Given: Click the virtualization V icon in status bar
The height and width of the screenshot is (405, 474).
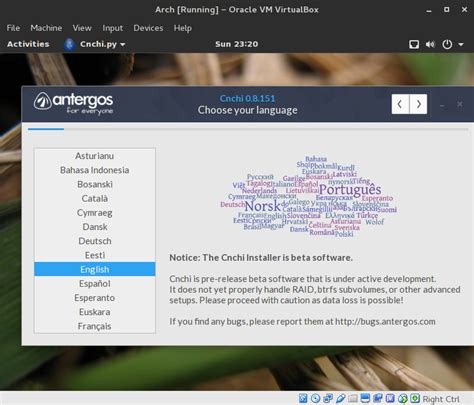Looking at the screenshot, I should 390,398.
